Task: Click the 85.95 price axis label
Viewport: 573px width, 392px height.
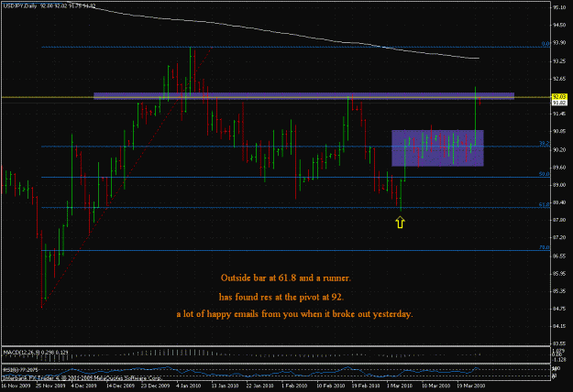Action: (x=559, y=273)
